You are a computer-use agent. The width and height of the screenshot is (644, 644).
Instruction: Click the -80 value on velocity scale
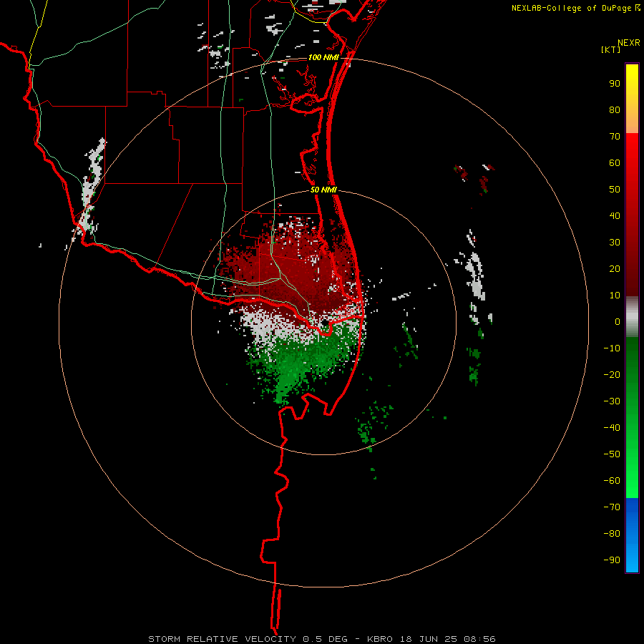pyautogui.click(x=612, y=534)
